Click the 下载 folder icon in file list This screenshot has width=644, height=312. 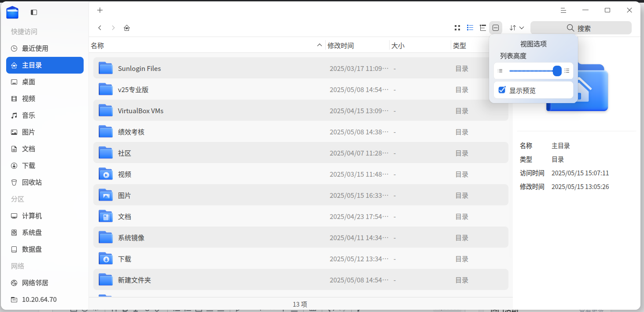[106, 259]
